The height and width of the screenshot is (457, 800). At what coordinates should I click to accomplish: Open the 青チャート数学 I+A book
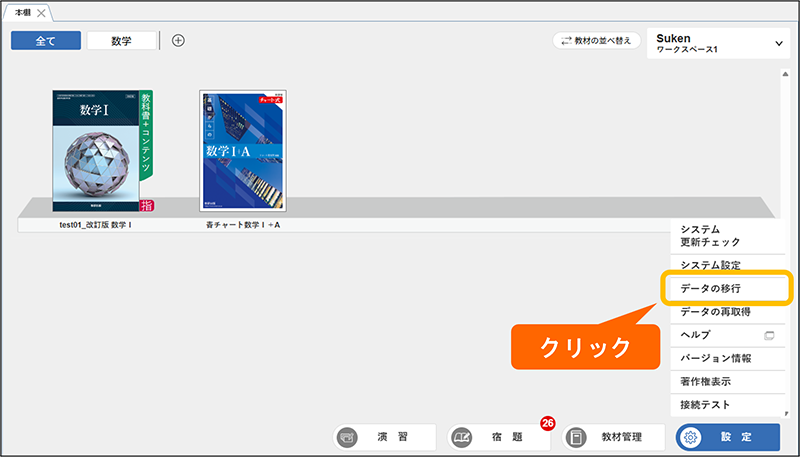[244, 150]
